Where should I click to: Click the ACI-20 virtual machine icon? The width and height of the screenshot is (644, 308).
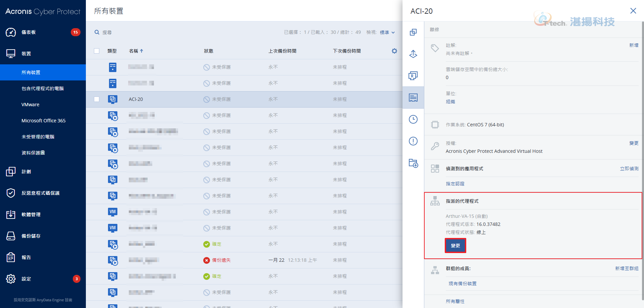click(x=113, y=99)
